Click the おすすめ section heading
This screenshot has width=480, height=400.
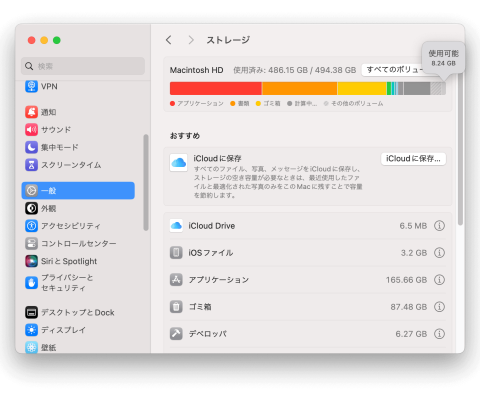coord(185,136)
